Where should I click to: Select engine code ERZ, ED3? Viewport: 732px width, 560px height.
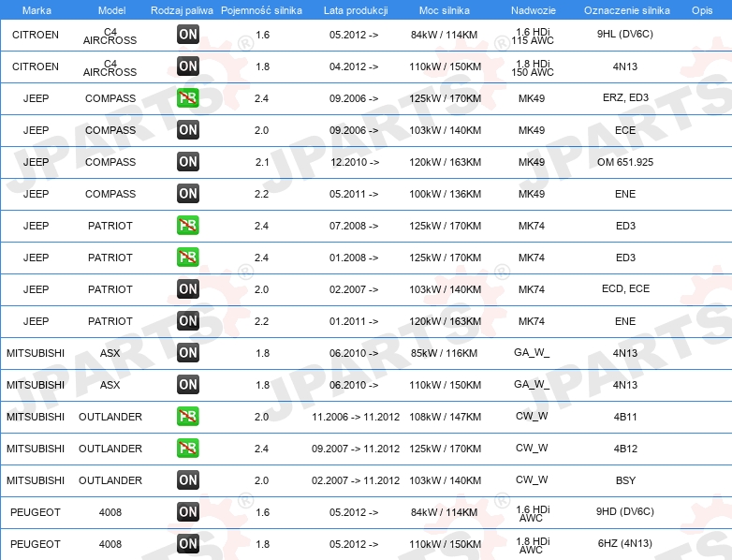click(625, 97)
